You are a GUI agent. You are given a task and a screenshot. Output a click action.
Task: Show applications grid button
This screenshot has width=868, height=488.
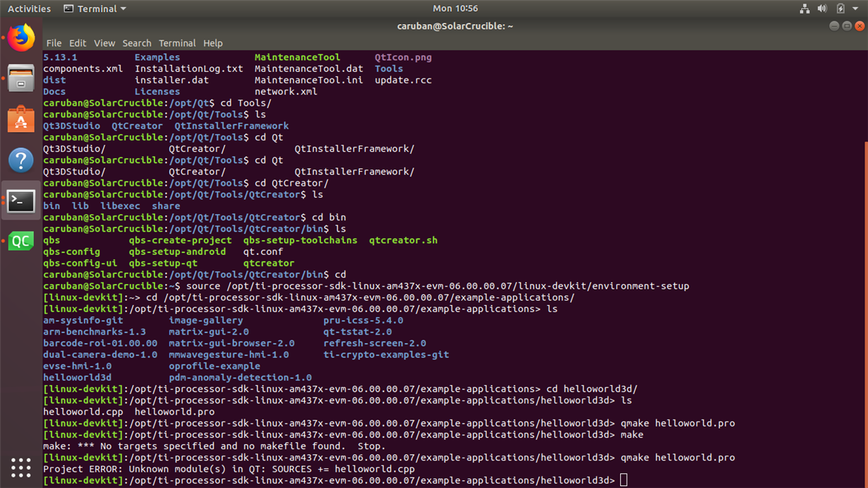(x=21, y=468)
